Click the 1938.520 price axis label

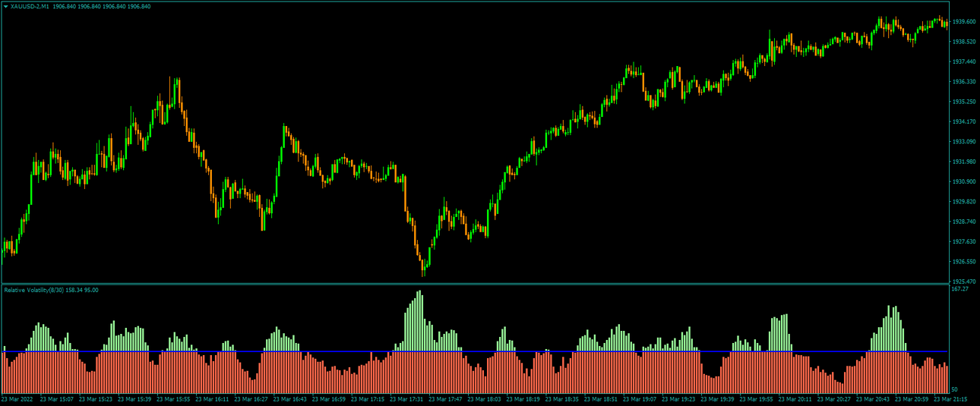click(964, 42)
